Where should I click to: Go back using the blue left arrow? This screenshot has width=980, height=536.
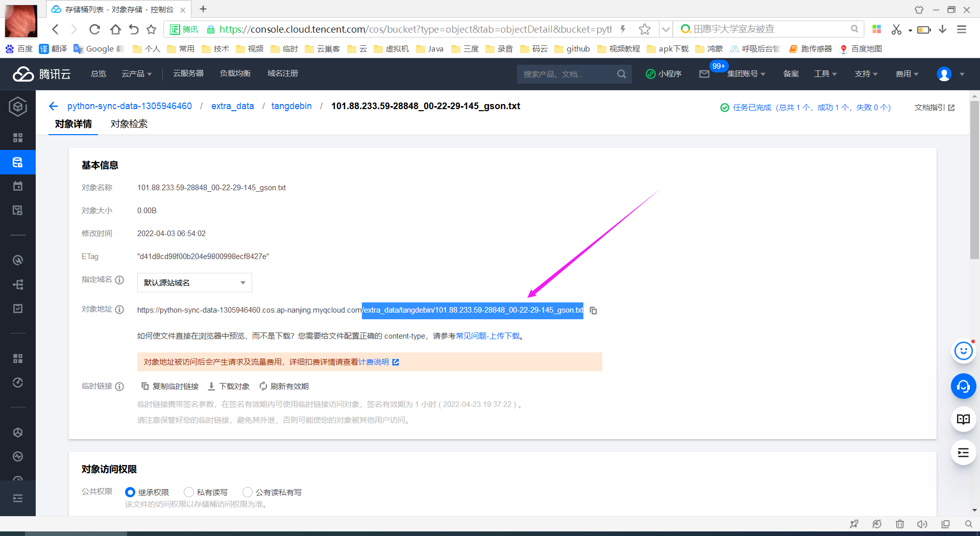[x=54, y=106]
